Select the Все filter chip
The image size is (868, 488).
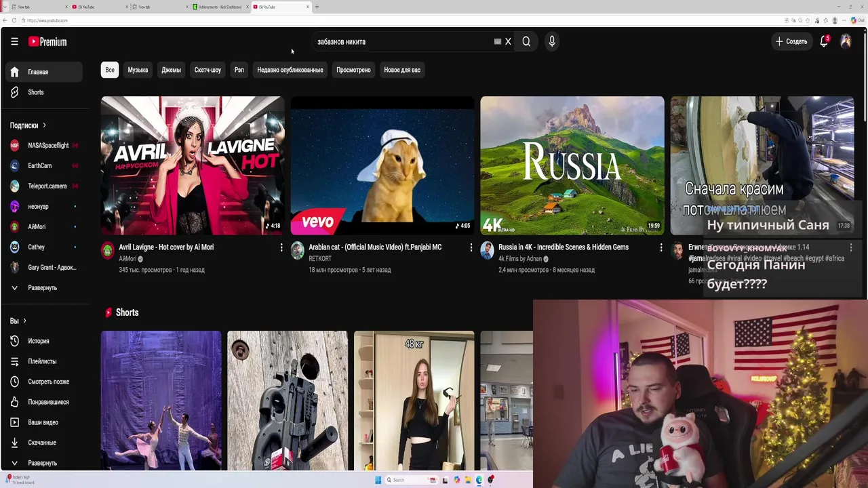point(110,70)
